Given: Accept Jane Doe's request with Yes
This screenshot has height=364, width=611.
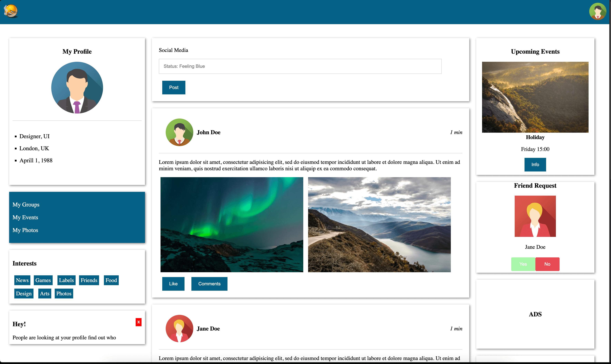Looking at the screenshot, I should pyautogui.click(x=523, y=264).
